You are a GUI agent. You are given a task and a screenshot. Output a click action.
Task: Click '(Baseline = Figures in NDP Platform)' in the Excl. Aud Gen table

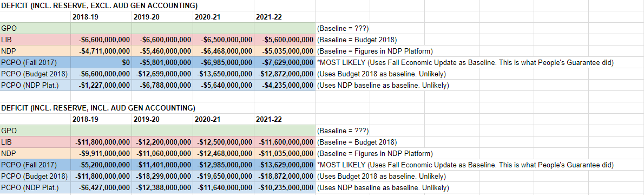tap(375, 51)
